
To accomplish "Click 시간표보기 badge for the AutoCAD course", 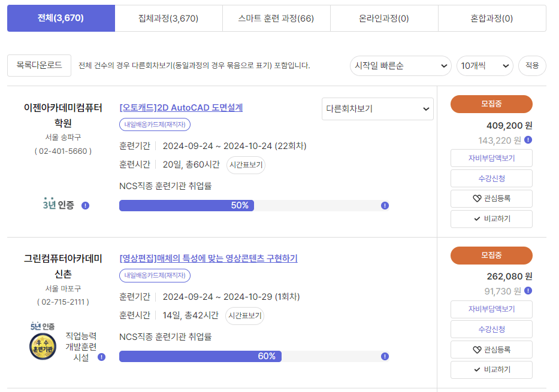I will 246,165.
